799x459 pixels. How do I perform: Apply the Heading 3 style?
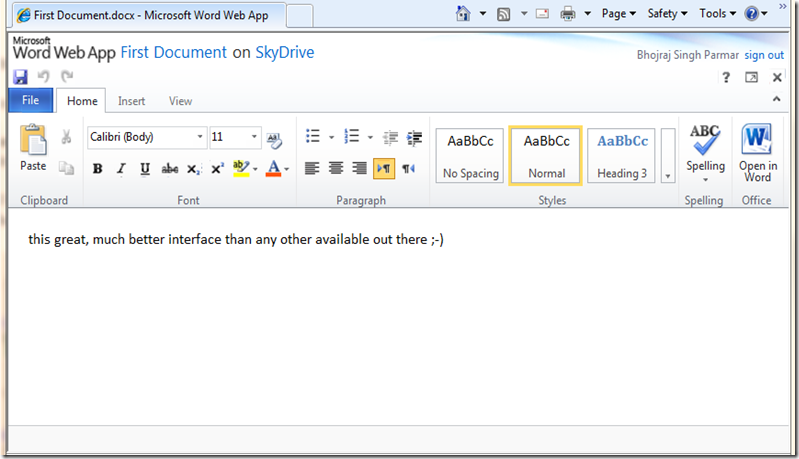click(x=622, y=155)
